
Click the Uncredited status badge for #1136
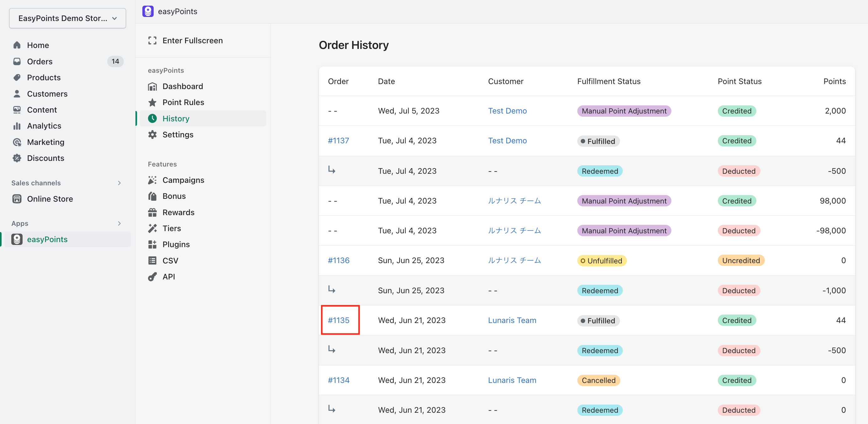741,261
